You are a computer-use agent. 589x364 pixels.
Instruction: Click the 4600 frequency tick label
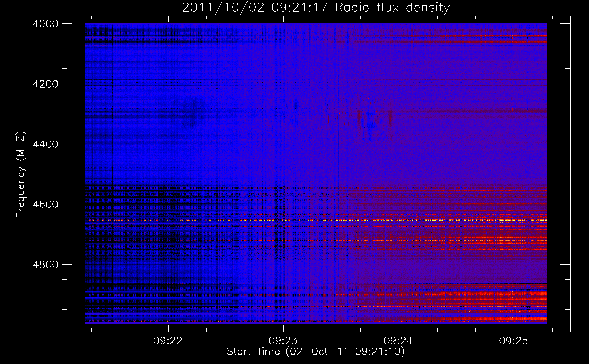[x=46, y=204]
